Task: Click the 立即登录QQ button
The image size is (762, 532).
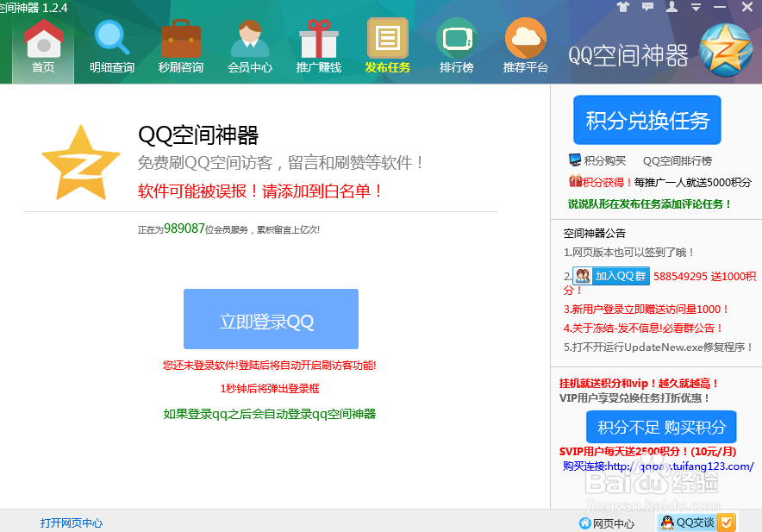Action: [x=271, y=319]
